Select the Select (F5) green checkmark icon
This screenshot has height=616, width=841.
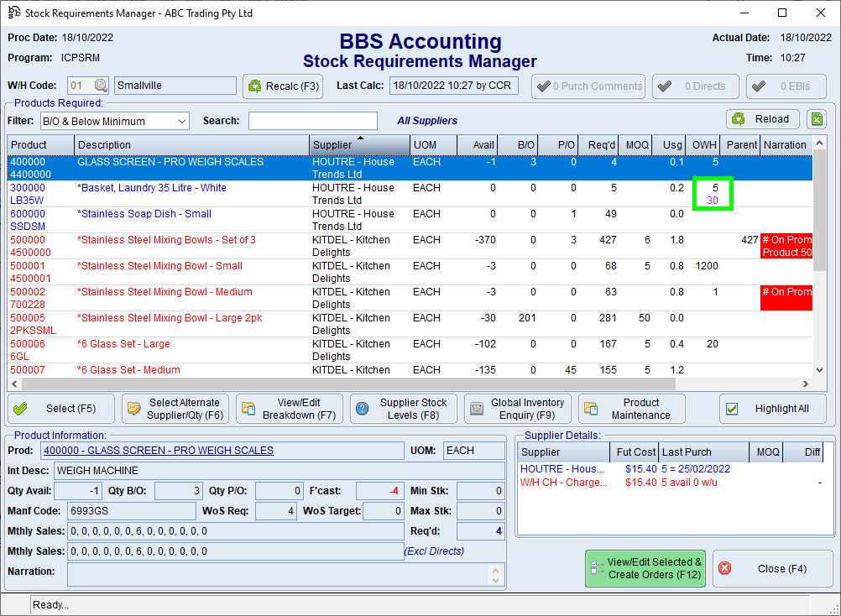coord(22,409)
